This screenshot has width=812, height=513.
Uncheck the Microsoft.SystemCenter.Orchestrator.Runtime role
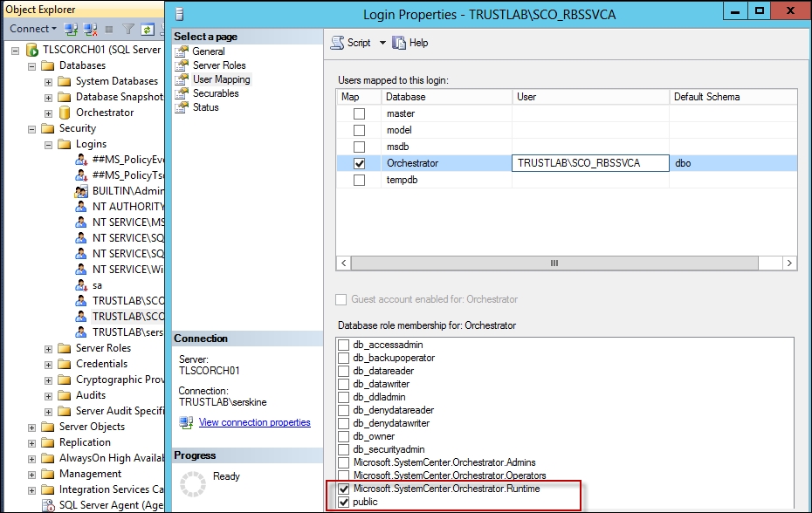[x=343, y=489]
